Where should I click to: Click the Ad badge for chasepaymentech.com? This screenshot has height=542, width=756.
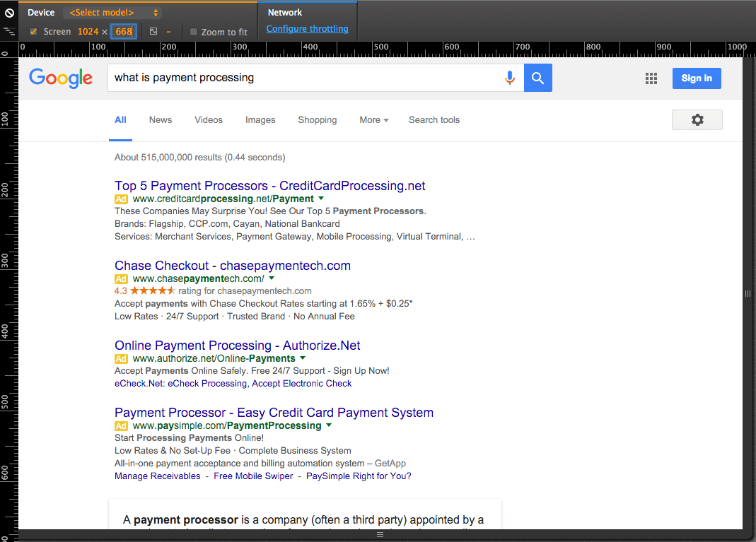tap(121, 279)
